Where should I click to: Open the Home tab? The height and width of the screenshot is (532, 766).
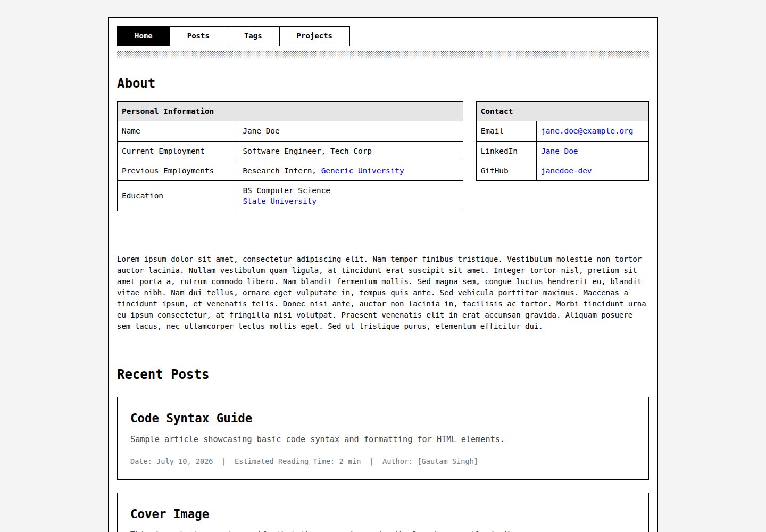point(144,36)
